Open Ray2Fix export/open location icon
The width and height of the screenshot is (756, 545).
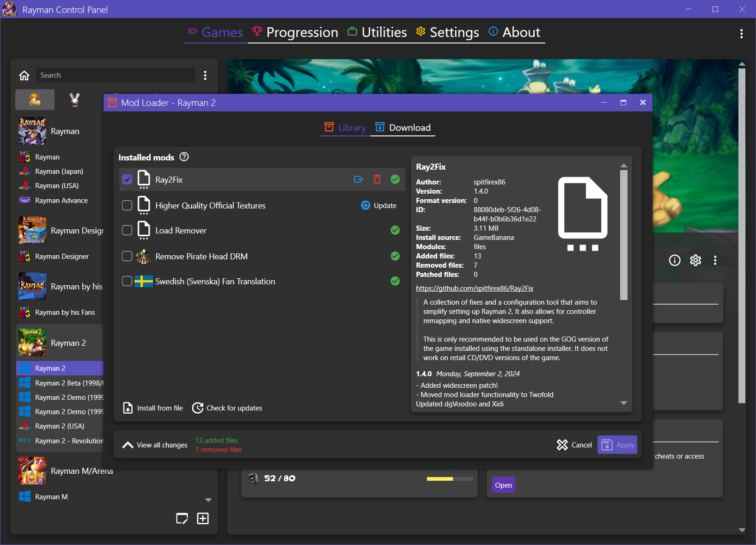pos(359,179)
